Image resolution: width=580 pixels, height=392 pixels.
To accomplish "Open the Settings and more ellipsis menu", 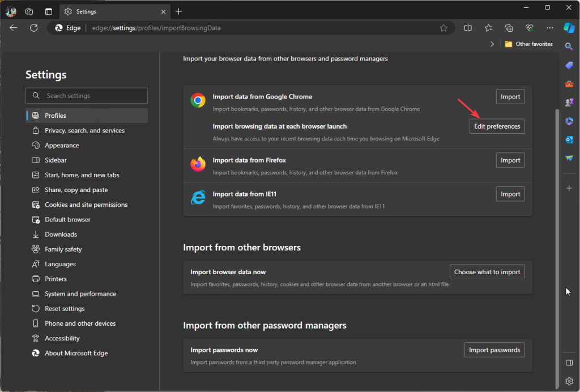I will pos(549,28).
